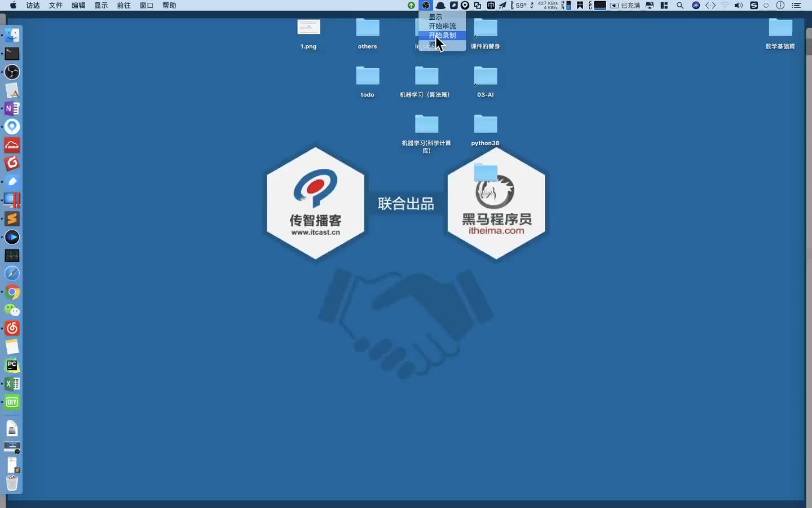This screenshot has height=508, width=812.
Task: Open Excel from the dock
Action: click(12, 384)
